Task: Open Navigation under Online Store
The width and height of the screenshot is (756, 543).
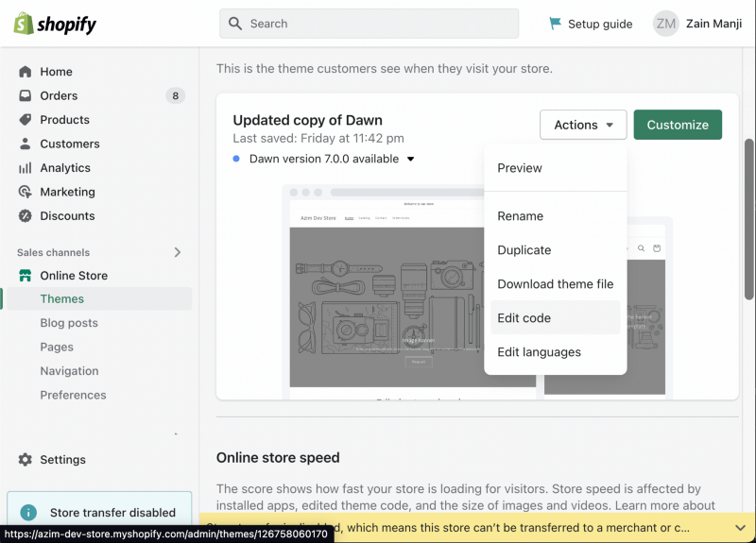Action: pos(69,371)
